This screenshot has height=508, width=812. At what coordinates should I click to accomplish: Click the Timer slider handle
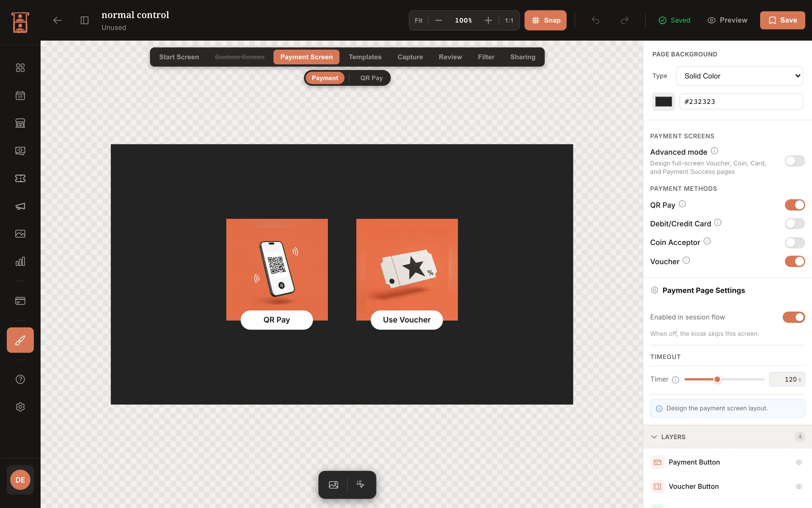[717, 379]
